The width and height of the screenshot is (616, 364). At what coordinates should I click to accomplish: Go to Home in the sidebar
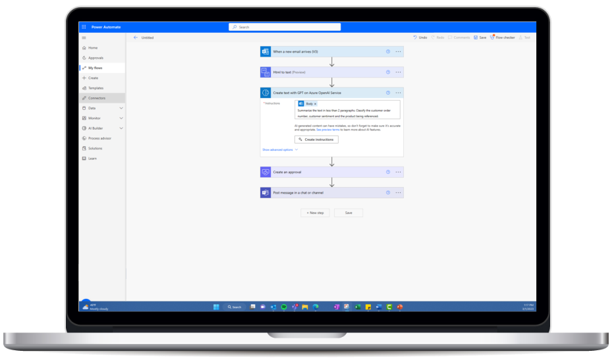point(102,47)
